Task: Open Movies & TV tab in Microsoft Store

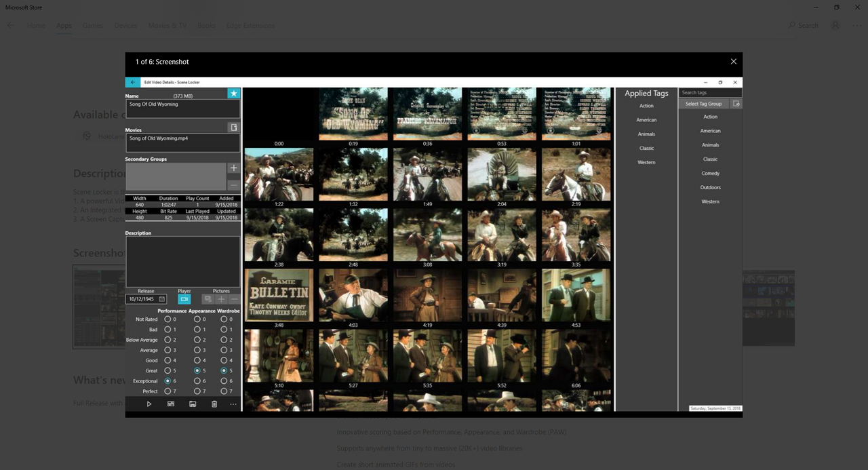Action: 167,26
